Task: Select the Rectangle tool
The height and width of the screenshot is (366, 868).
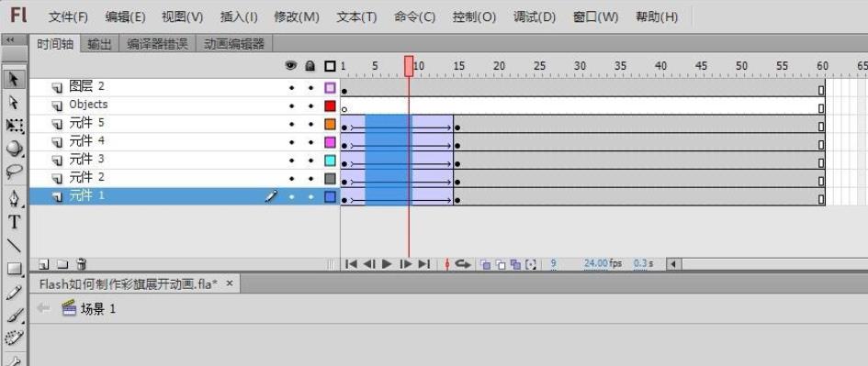Action: click(x=14, y=270)
